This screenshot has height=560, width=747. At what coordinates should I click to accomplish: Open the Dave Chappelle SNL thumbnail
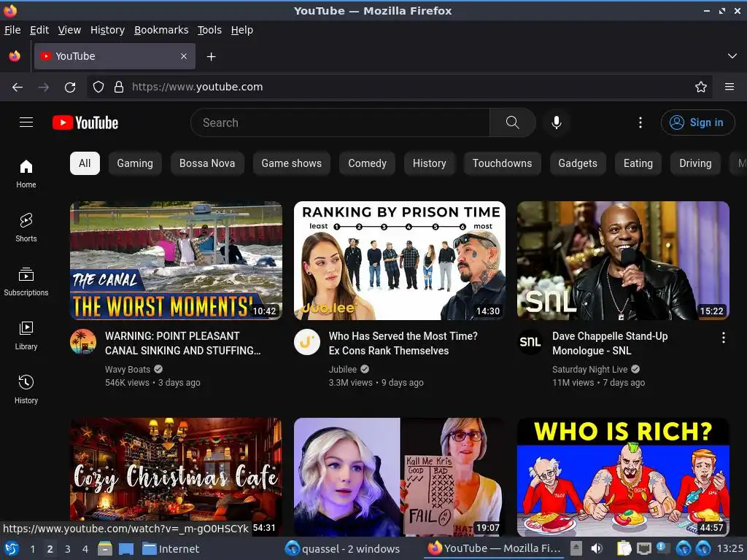click(623, 260)
